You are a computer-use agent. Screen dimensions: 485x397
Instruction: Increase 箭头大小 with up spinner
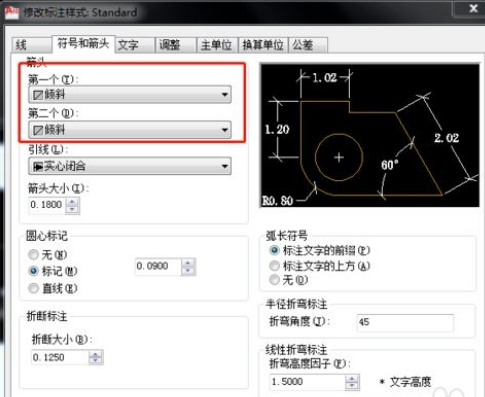(73, 201)
